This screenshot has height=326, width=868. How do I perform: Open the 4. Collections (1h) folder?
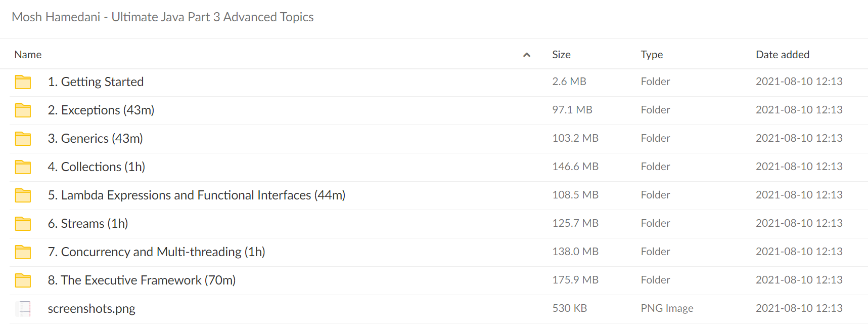point(97,167)
